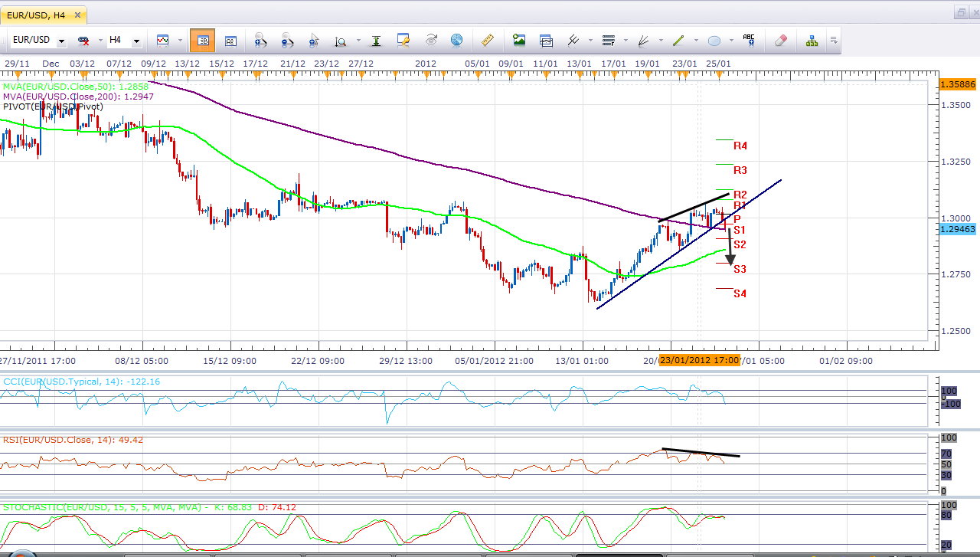Select the EUR/USD, H4 chart tab
Image resolution: width=980 pixels, height=557 pixels.
click(44, 14)
